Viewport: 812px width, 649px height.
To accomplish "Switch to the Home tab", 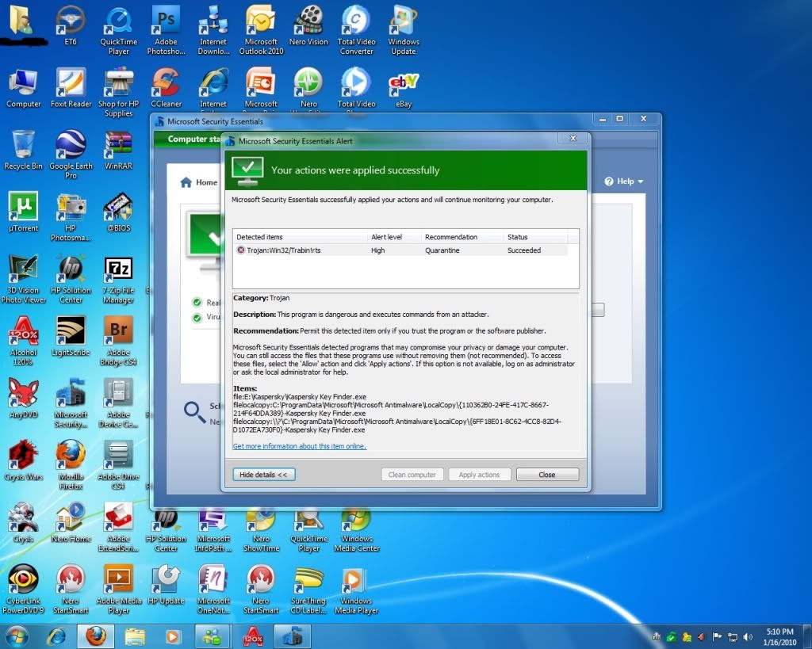I will (199, 182).
